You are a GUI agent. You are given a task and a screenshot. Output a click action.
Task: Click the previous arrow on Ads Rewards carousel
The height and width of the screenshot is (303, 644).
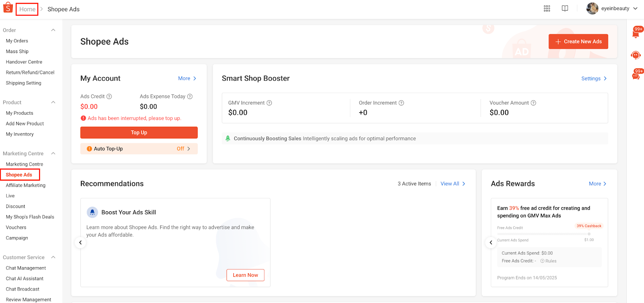pyautogui.click(x=491, y=243)
